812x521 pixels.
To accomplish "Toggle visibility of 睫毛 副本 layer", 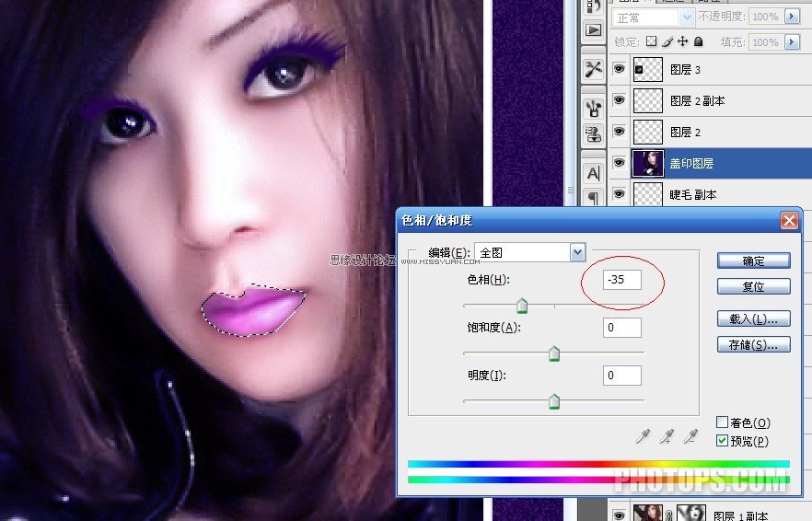I will (619, 194).
